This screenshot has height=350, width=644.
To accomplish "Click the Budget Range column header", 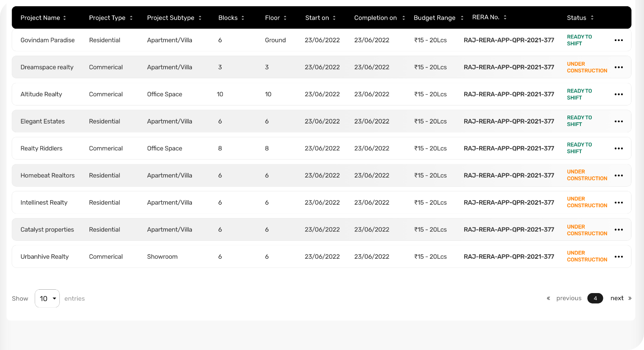I will point(434,18).
